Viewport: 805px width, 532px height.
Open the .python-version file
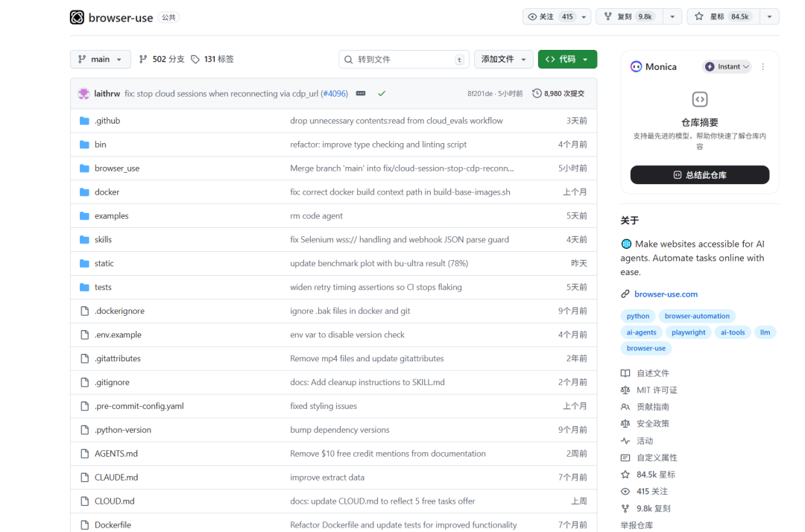[x=123, y=430]
